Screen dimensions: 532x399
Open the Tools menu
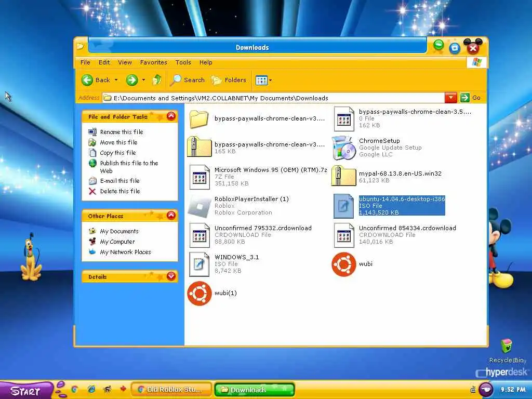coord(183,62)
